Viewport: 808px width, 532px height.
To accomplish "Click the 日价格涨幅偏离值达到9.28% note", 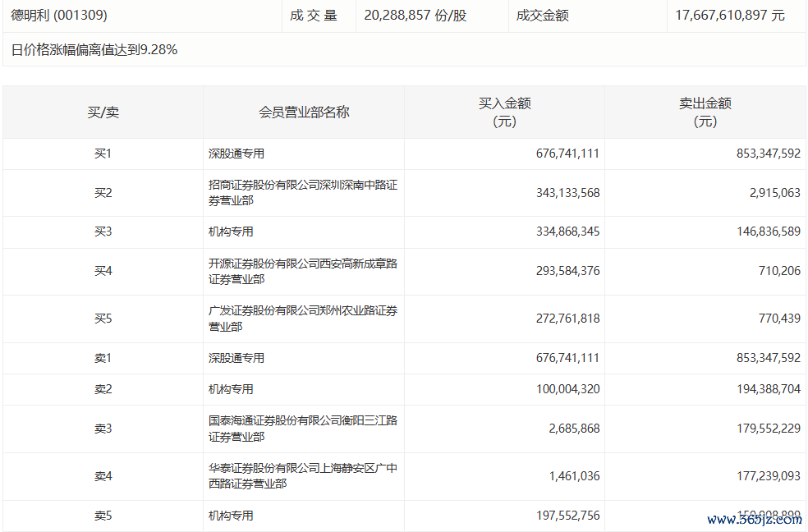I will 94,50.
